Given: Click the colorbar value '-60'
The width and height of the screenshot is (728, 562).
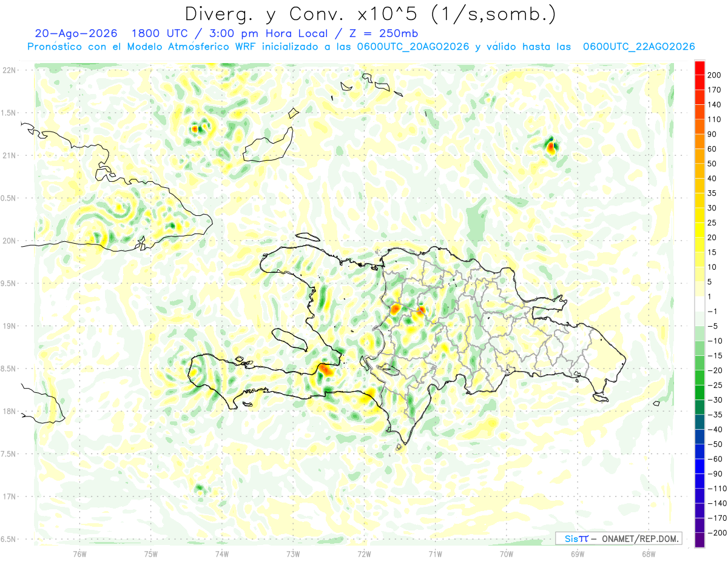Looking at the screenshot, I should pos(714,459).
